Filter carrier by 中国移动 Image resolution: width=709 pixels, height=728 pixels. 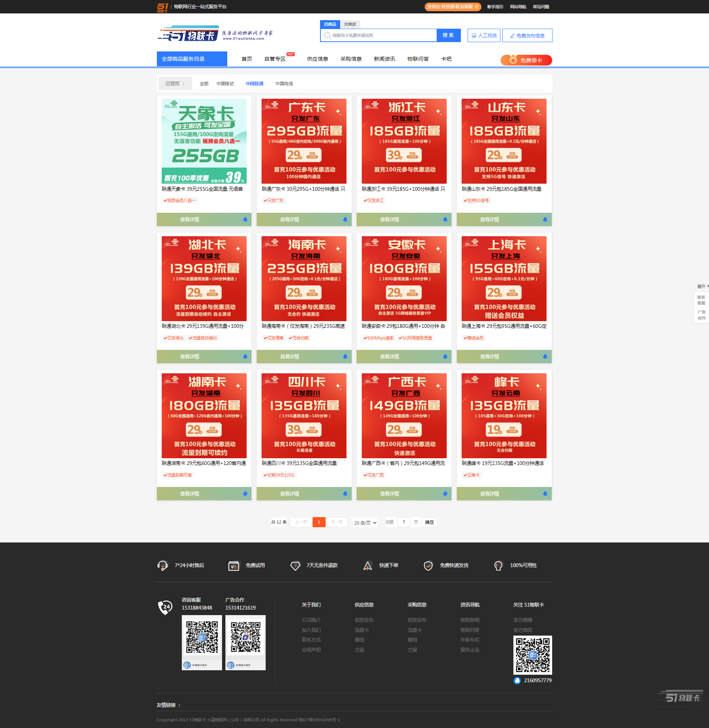pos(225,83)
